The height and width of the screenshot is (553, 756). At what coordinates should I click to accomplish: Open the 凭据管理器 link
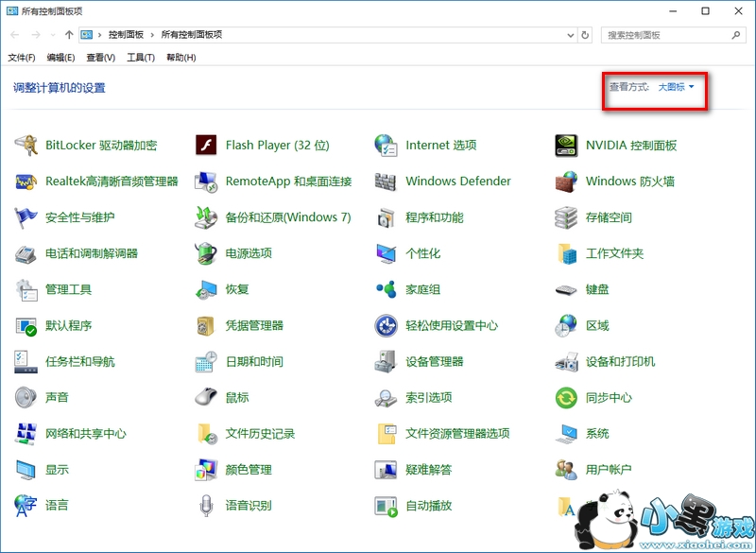(254, 325)
